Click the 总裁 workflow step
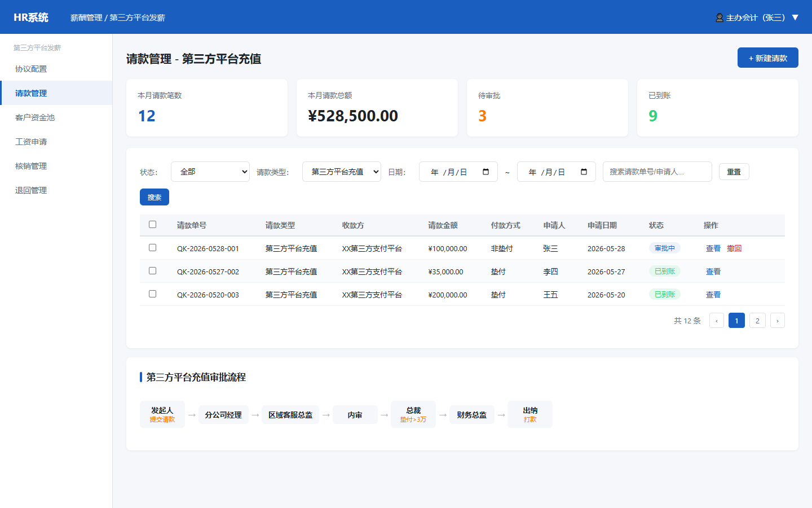Image resolution: width=812 pixels, height=508 pixels. pyautogui.click(x=413, y=414)
